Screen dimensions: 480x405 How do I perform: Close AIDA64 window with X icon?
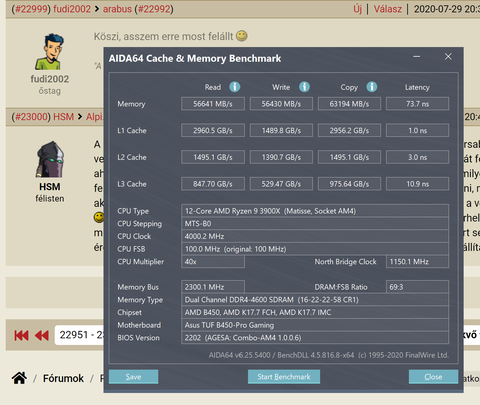448,57
